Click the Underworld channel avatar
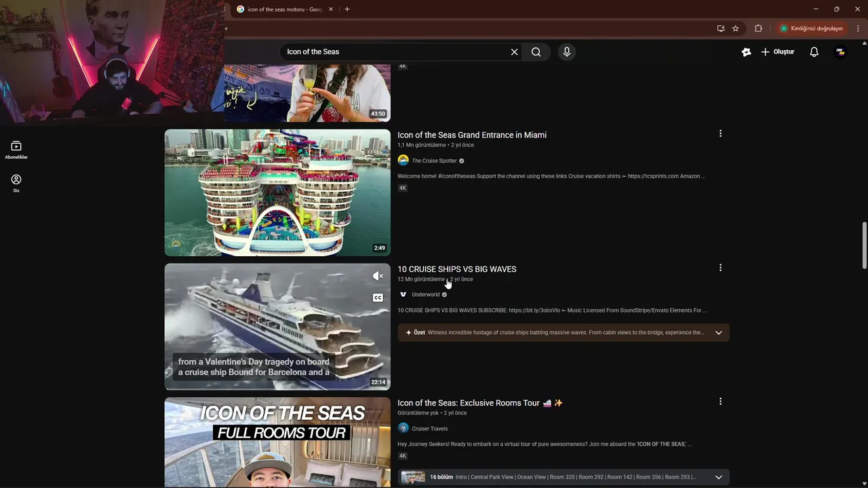Screen dimensions: 868x488 (x=403, y=295)
